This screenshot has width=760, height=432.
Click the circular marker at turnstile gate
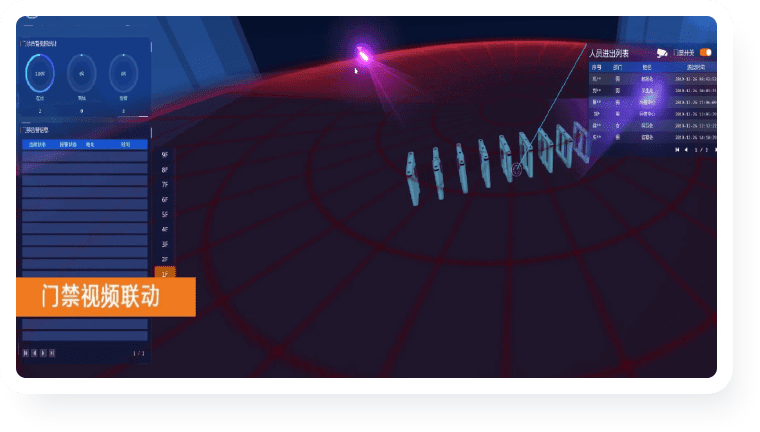click(x=517, y=169)
